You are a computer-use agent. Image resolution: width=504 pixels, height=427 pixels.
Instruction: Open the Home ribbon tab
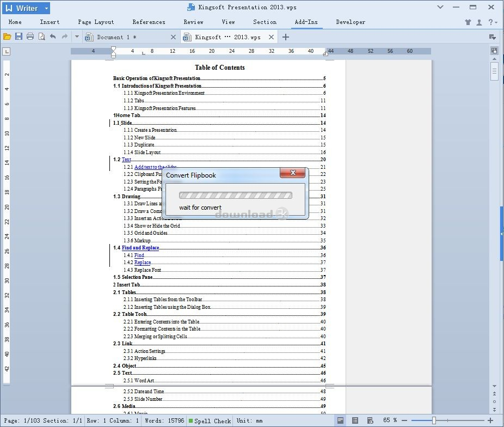[x=15, y=22]
